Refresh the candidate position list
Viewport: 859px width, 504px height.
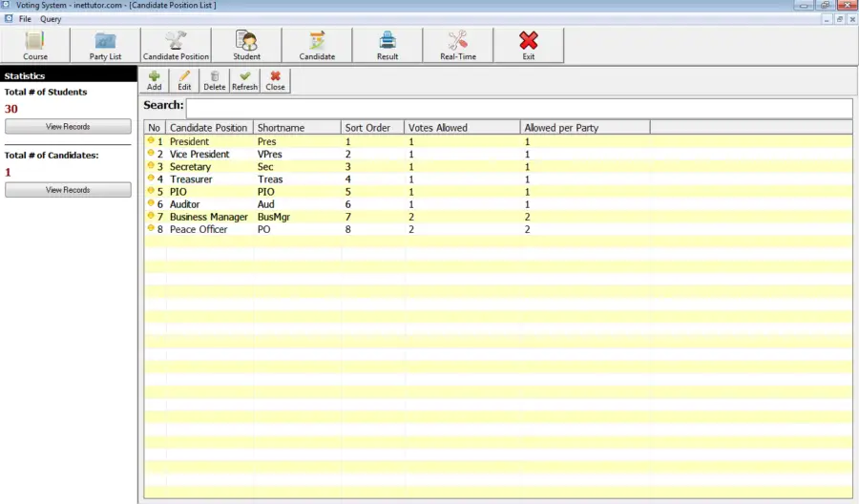pos(245,80)
